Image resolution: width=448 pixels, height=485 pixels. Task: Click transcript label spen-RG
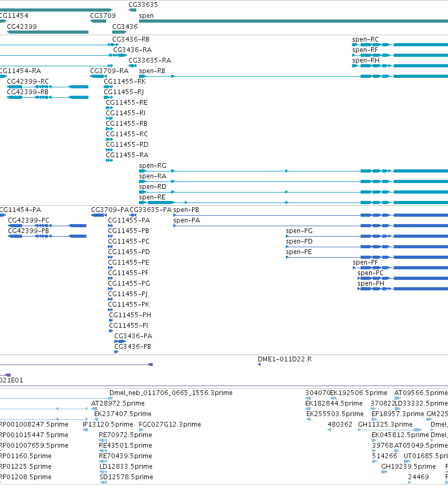[153, 166]
